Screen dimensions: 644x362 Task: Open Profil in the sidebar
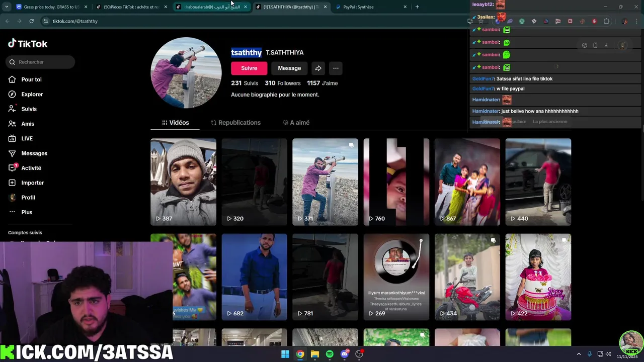click(28, 198)
